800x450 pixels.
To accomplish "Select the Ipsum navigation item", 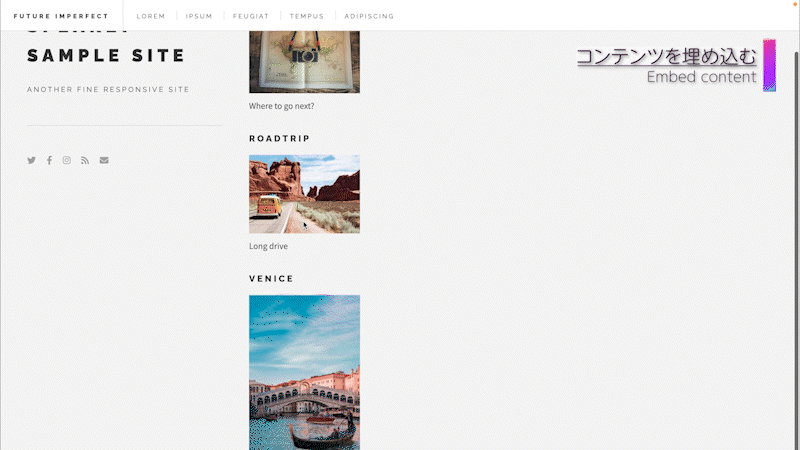I will point(199,16).
